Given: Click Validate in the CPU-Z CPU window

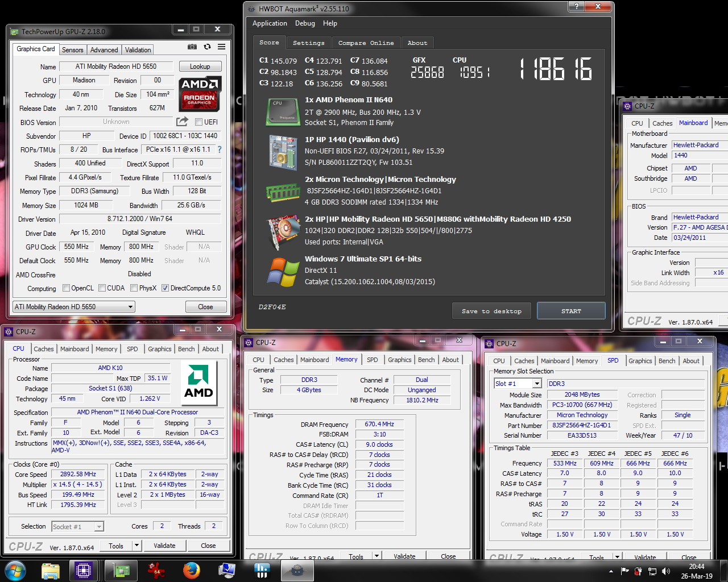Looking at the screenshot, I should [x=164, y=546].
